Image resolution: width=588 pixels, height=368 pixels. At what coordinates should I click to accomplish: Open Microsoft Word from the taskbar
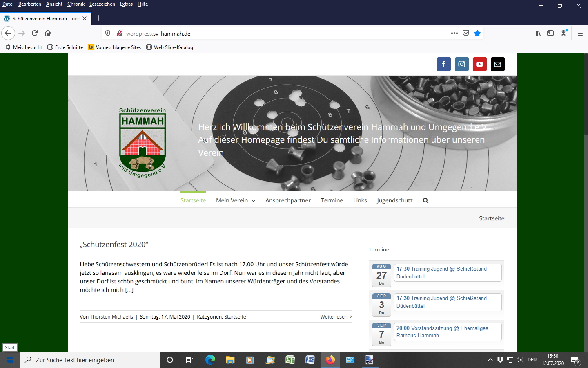click(310, 360)
